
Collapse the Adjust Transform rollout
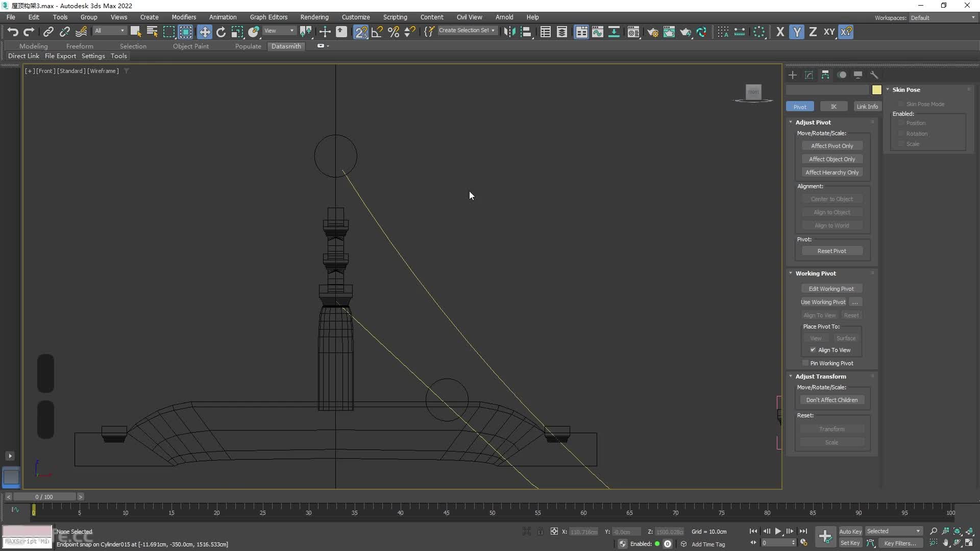(821, 377)
